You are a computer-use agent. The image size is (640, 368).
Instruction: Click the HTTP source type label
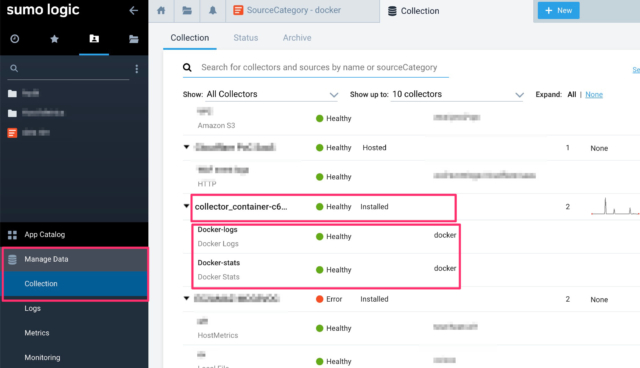[x=207, y=184]
